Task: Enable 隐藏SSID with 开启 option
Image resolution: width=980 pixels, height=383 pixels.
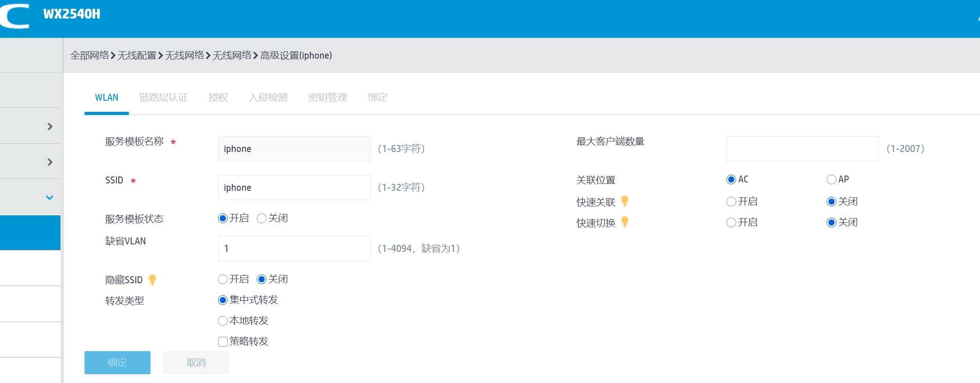Action: pos(223,279)
